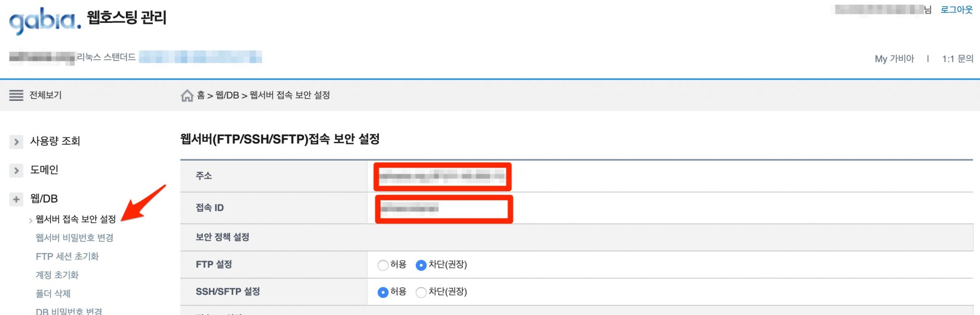Open the 전체보기 hamburger menu icon

click(16, 95)
